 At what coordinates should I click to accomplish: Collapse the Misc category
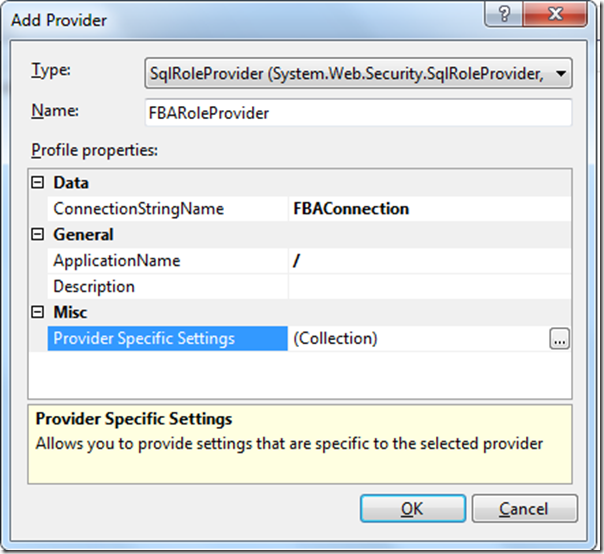38,313
